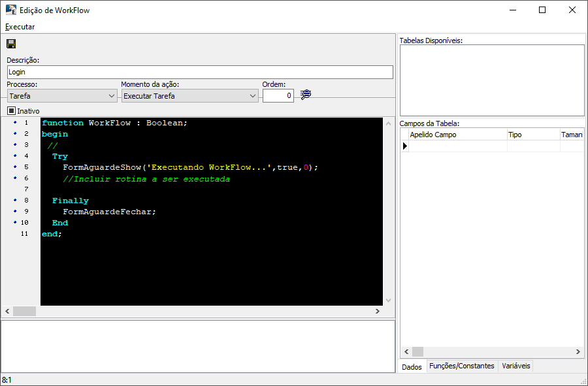This screenshot has width=588, height=386.
Task: Click the breakpoint dot on line 5
Action: (x=15, y=167)
